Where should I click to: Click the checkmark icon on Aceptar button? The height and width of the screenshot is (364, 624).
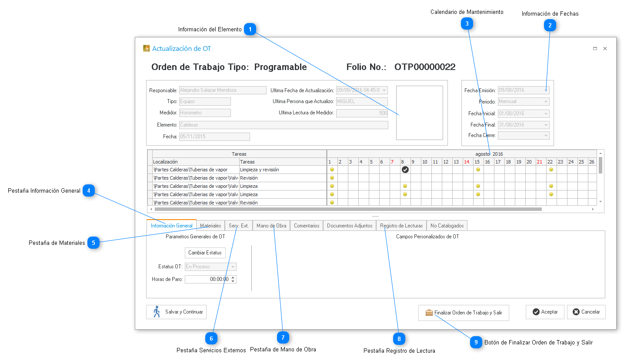point(536,312)
